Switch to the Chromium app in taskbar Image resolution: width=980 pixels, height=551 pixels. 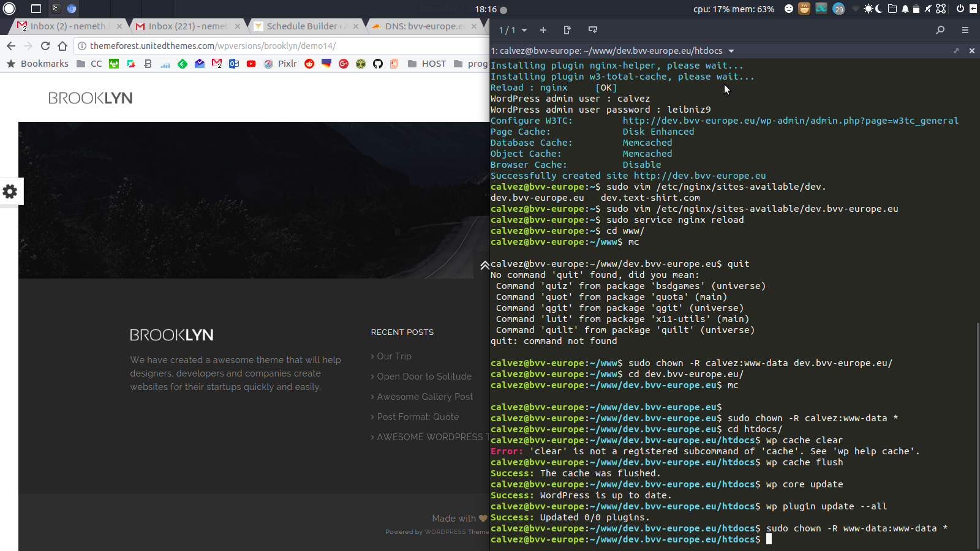72,9
